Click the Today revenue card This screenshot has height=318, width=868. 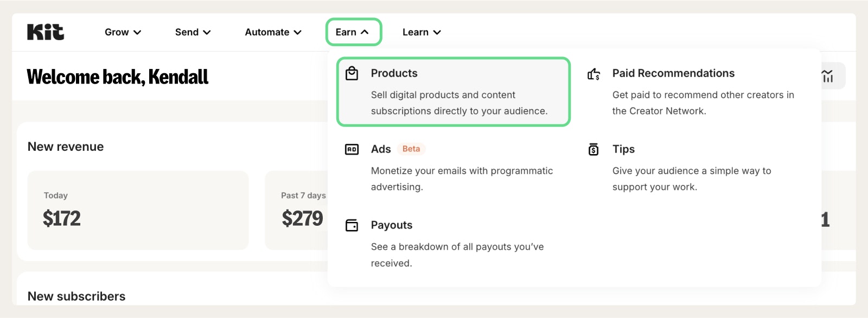[138, 211]
